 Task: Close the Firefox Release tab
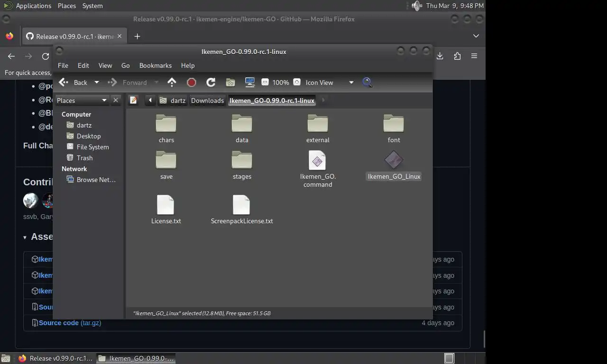click(x=120, y=36)
